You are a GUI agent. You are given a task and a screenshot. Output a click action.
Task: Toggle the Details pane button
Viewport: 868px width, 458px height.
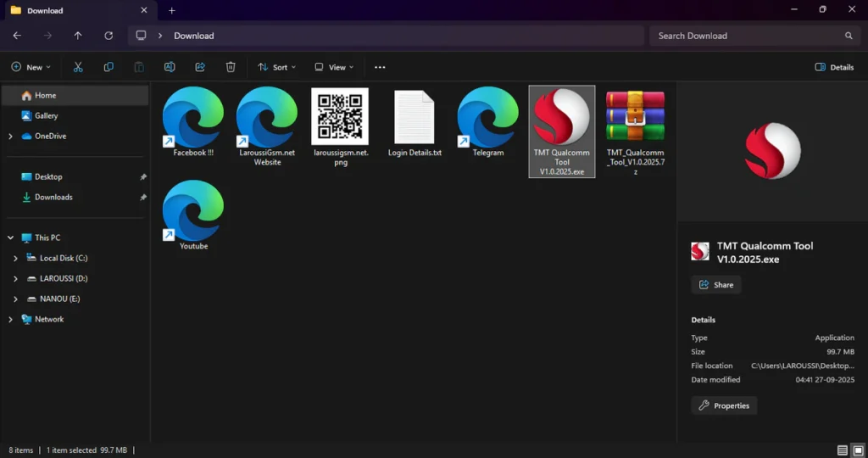coord(834,67)
